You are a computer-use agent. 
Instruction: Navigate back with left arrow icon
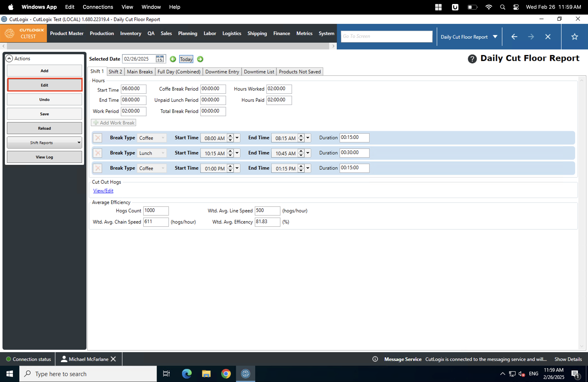click(x=514, y=37)
